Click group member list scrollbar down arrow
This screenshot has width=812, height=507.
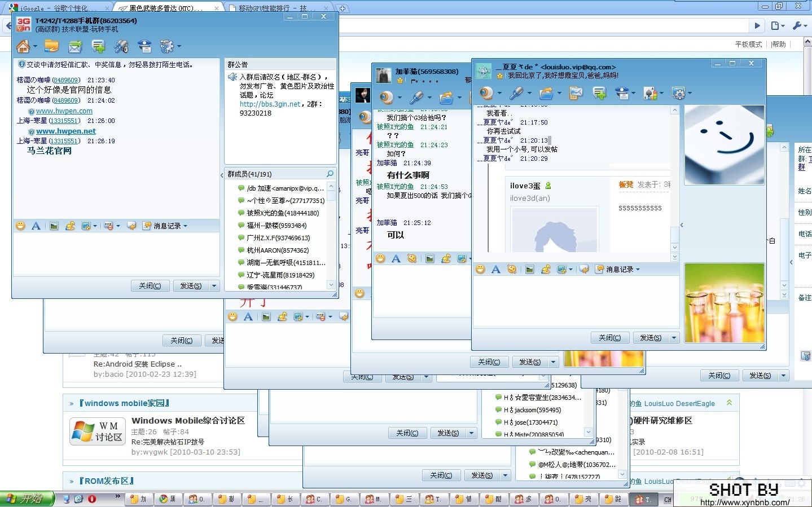tap(331, 285)
